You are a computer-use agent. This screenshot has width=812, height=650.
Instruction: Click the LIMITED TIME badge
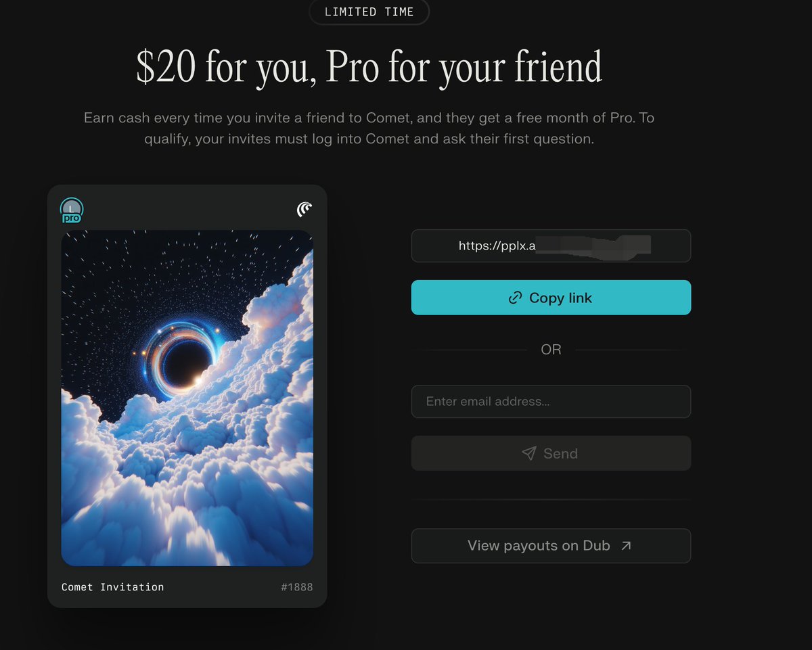click(369, 12)
